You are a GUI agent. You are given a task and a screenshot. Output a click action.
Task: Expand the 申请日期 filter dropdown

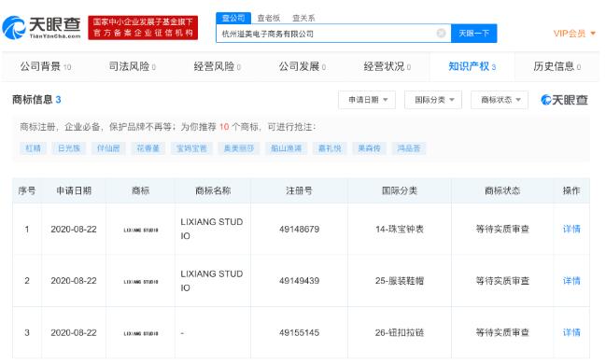[367, 100]
